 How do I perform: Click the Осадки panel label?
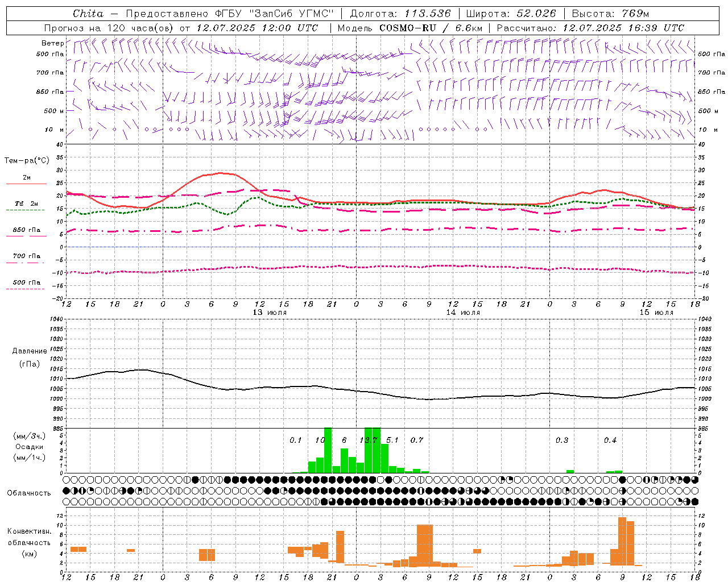pyautogui.click(x=30, y=447)
